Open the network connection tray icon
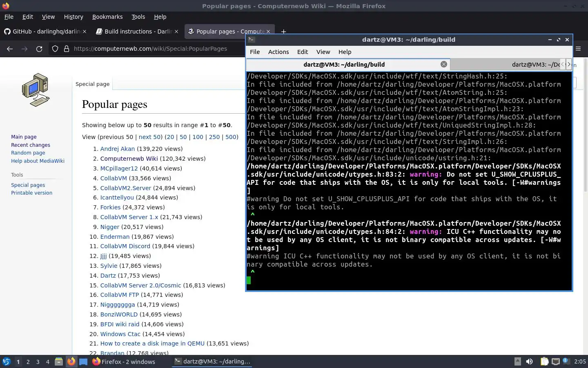Screen dimensions: 588x368 pyautogui.click(x=556, y=361)
